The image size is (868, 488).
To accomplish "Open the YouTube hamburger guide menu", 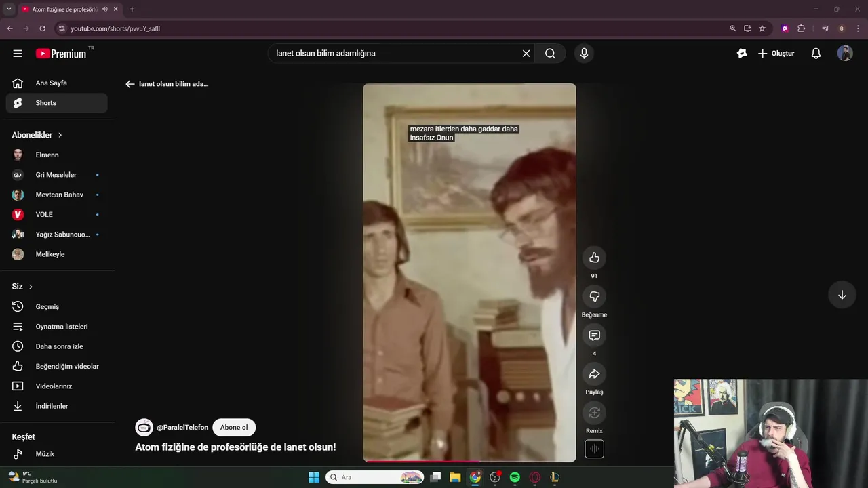I will (x=18, y=54).
